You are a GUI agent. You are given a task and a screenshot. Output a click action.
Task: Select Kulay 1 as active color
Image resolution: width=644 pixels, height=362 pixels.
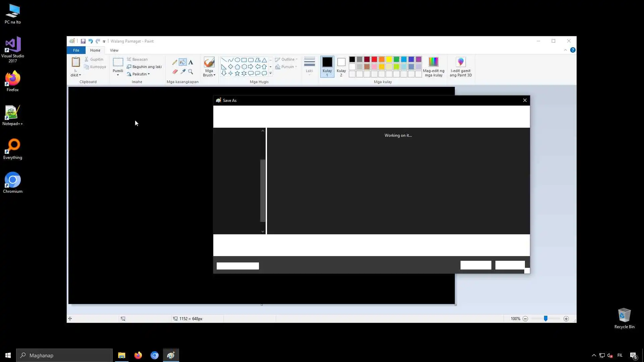coord(327,66)
